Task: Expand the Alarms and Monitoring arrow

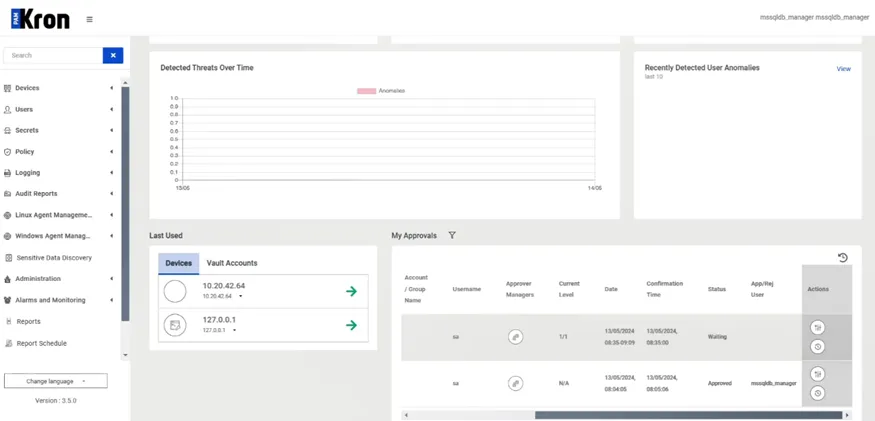Action: tap(112, 300)
